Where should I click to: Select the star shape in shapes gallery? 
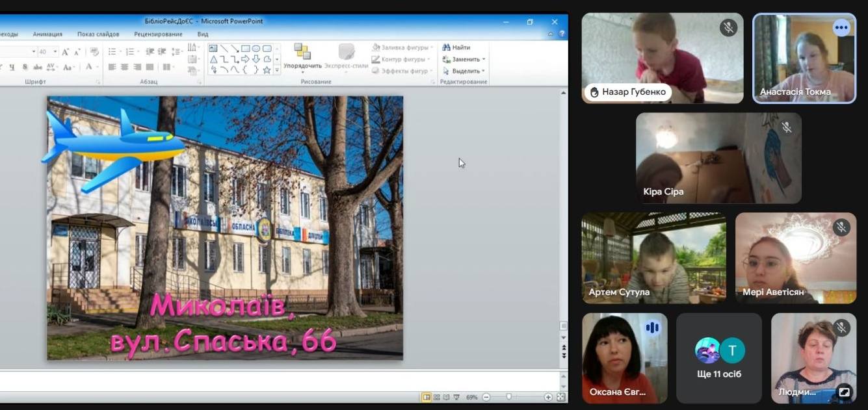(267, 70)
